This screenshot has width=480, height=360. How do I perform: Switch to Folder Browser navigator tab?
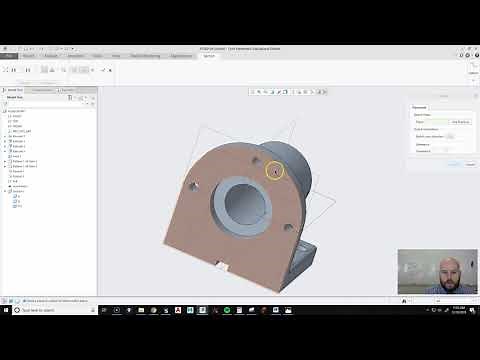coord(41,90)
